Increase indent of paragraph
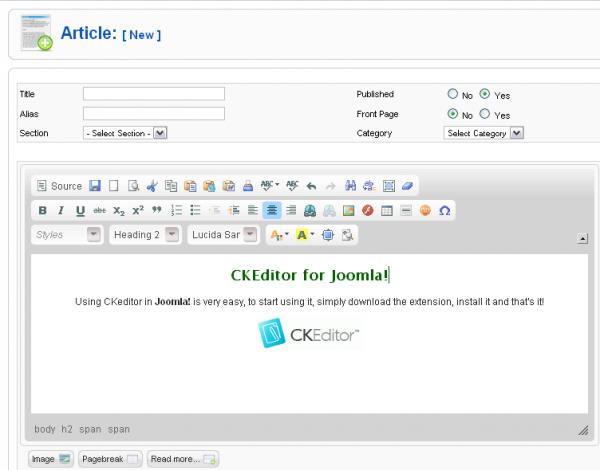This screenshot has width=600, height=470. [234, 211]
